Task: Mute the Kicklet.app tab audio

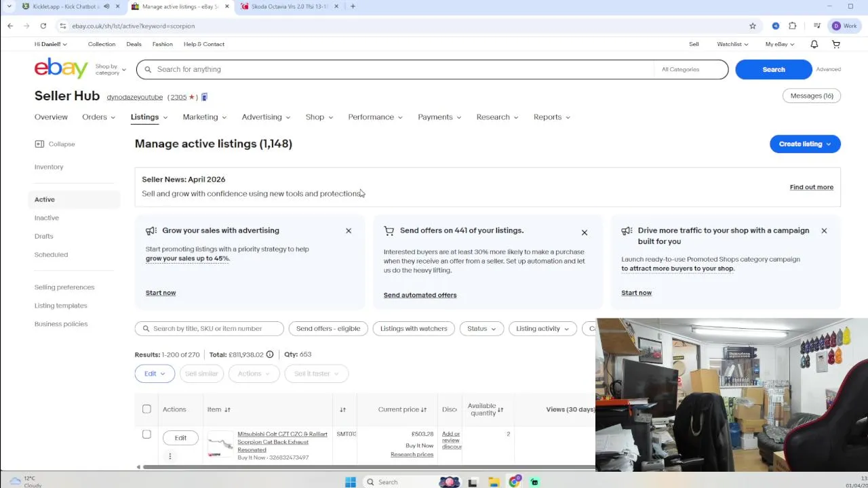Action: (x=106, y=6)
